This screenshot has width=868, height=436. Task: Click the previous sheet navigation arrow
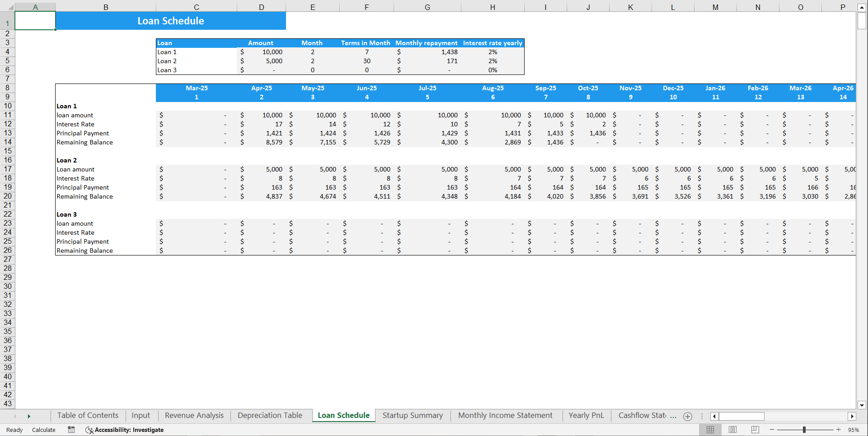pyautogui.click(x=15, y=416)
